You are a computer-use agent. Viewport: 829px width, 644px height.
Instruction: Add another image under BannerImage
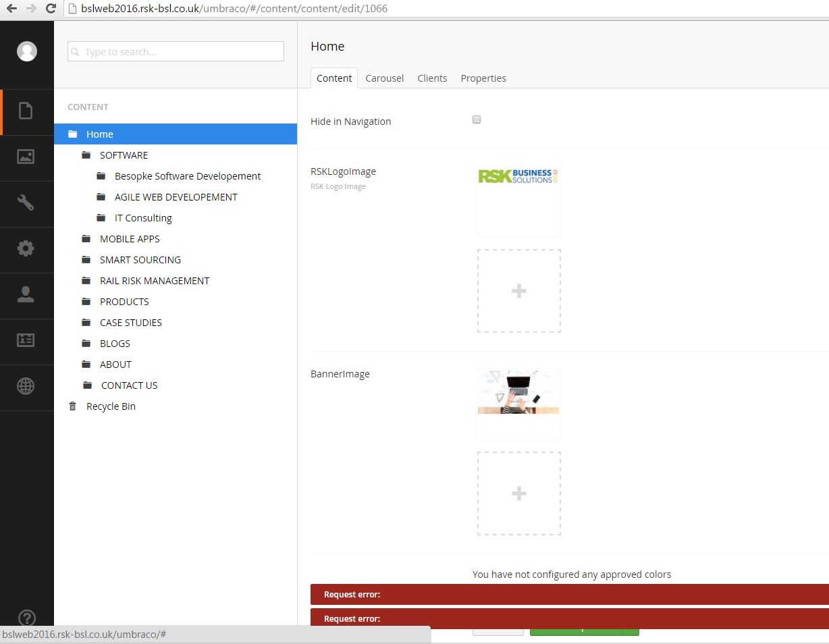click(x=518, y=493)
